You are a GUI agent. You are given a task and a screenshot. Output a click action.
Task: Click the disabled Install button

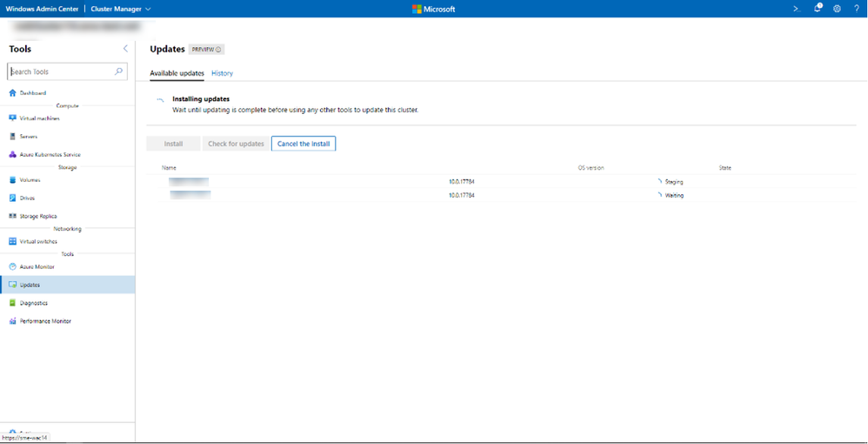pos(173,144)
